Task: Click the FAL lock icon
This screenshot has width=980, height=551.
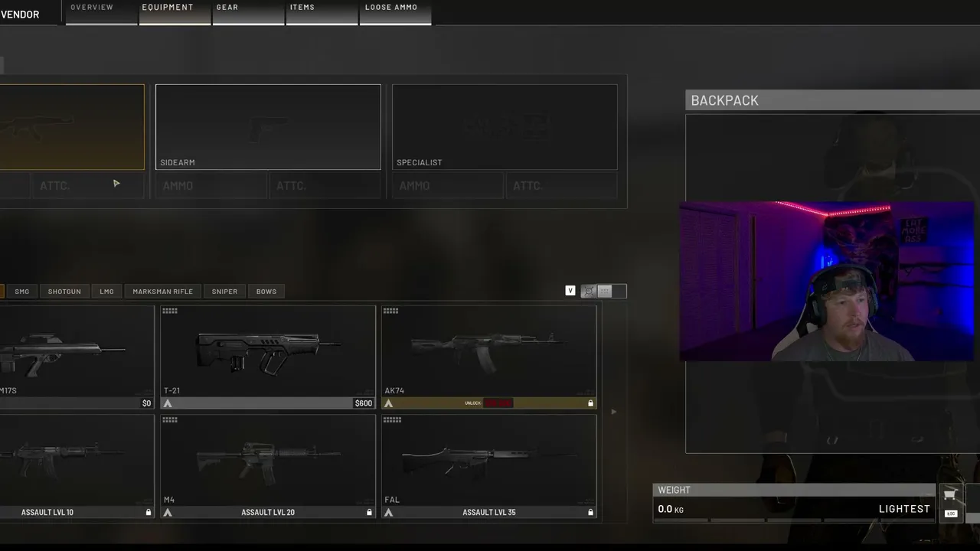Action: pos(590,513)
